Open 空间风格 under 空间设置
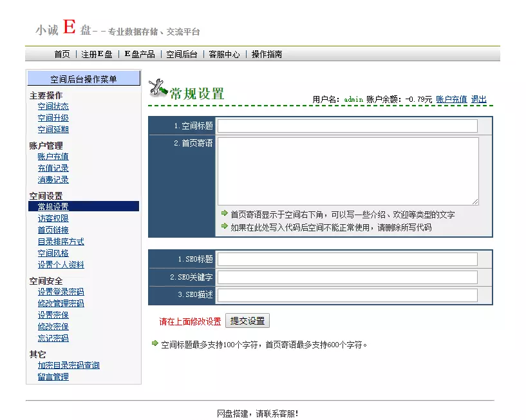 pyautogui.click(x=53, y=253)
